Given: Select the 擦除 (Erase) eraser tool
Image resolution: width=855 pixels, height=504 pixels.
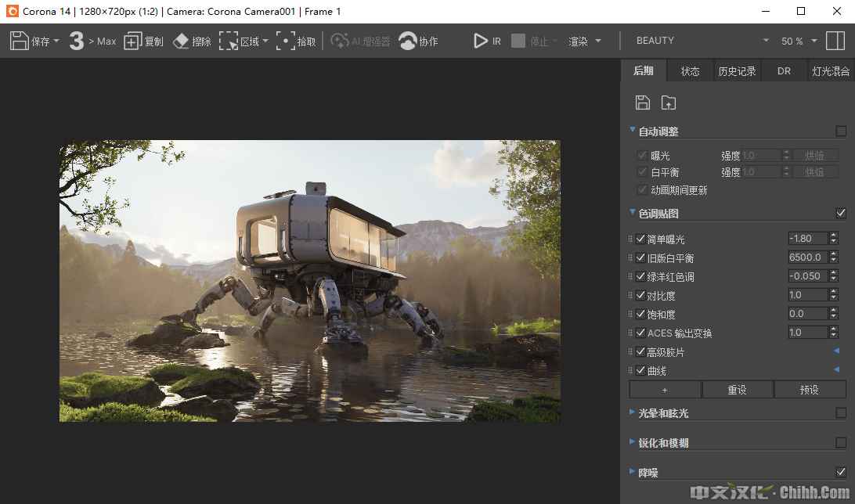Looking at the screenshot, I should point(181,41).
